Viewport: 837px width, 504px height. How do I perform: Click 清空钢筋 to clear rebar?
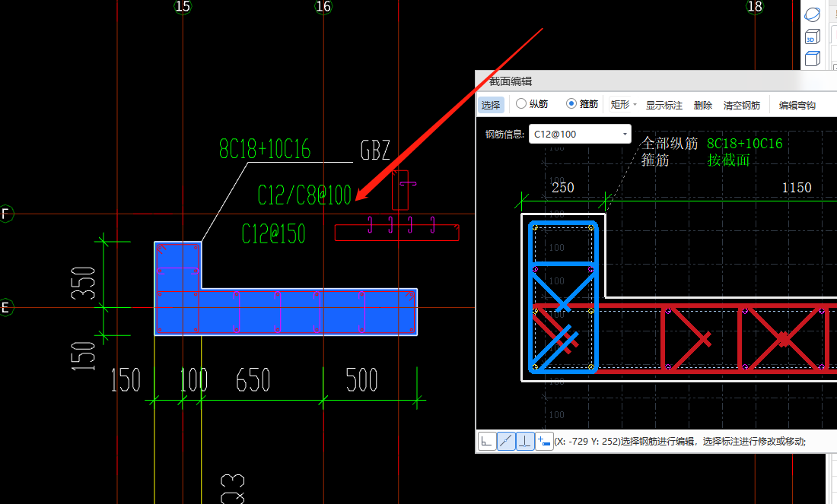[741, 105]
